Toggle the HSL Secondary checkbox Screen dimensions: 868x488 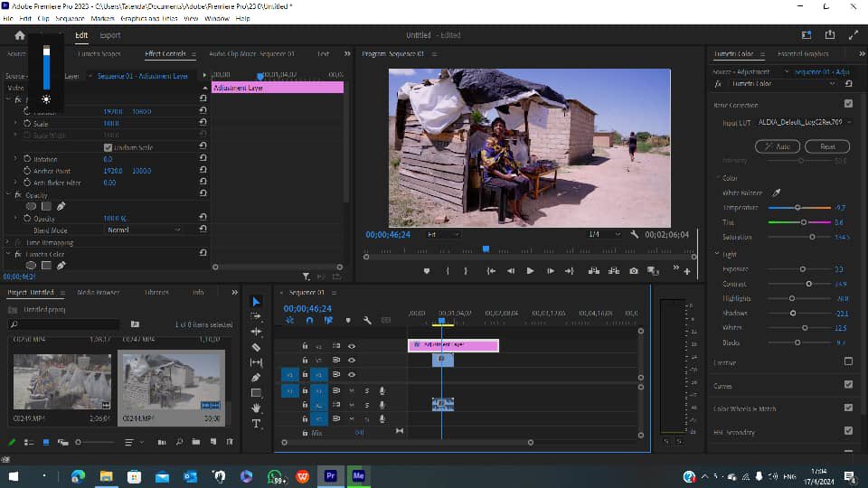coord(849,430)
